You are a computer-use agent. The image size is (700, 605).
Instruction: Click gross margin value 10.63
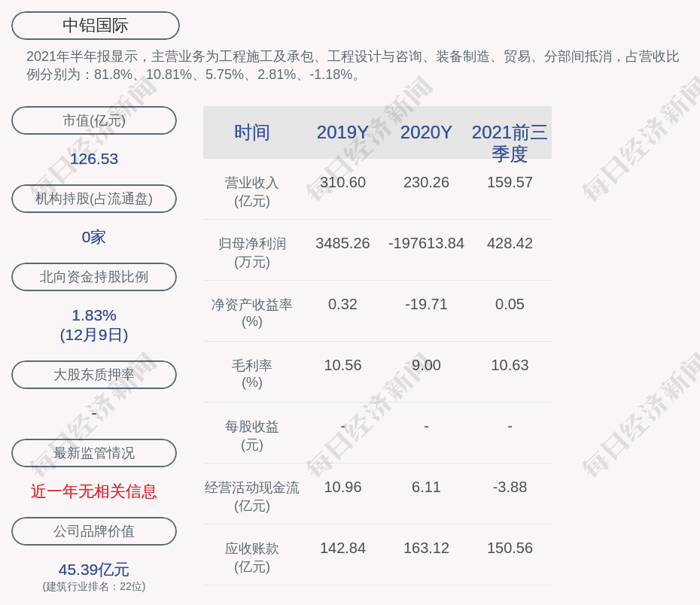click(x=510, y=366)
